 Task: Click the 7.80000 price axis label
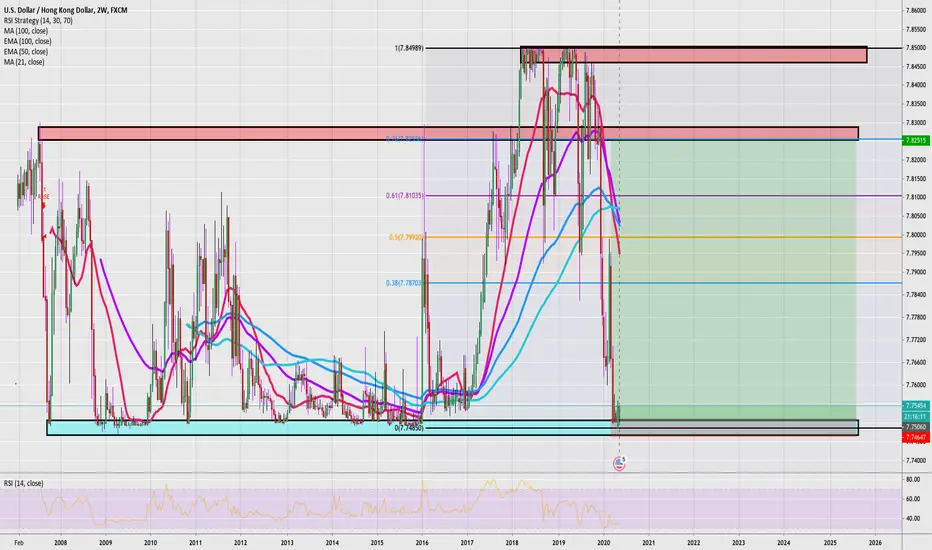coord(916,235)
